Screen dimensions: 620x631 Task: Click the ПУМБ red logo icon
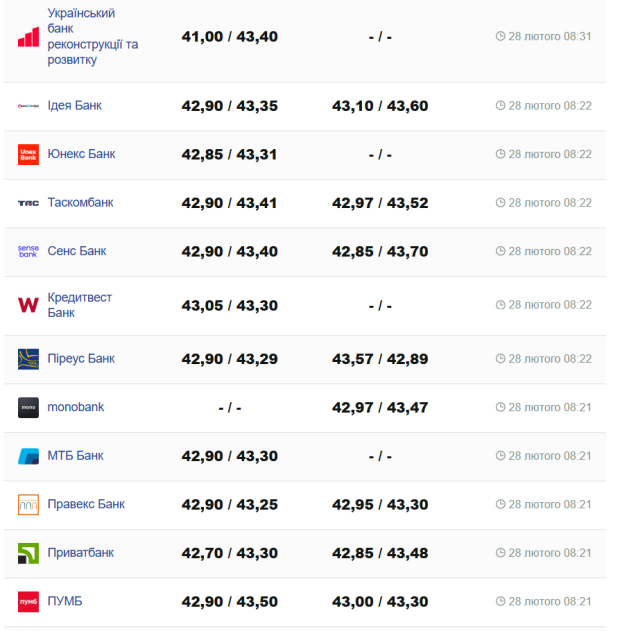(28, 602)
